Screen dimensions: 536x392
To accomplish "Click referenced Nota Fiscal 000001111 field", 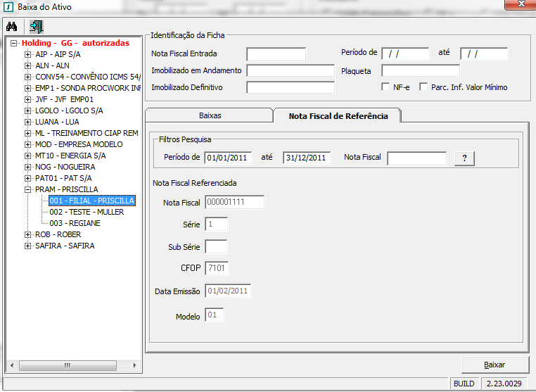I will pos(235,202).
